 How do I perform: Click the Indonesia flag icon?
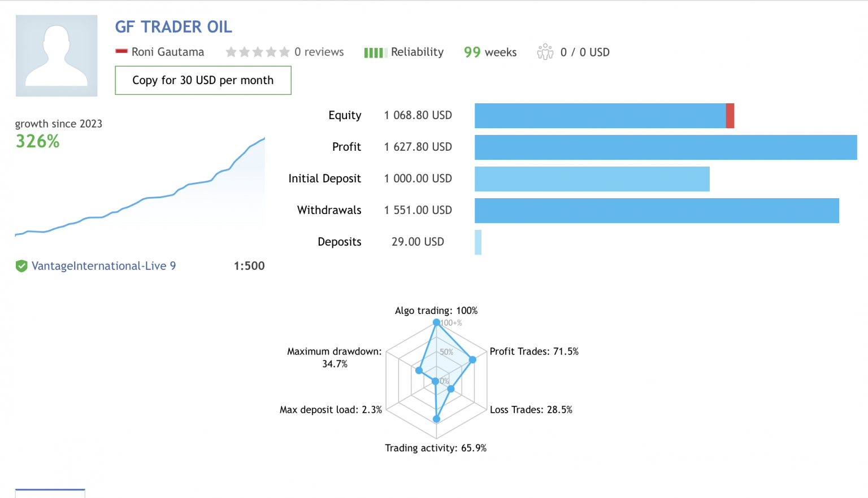(121, 51)
